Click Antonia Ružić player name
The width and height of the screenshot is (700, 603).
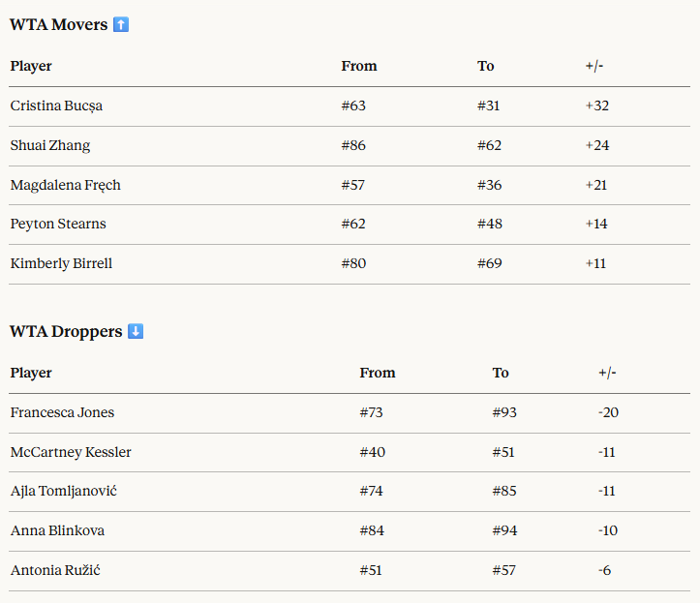pos(55,570)
